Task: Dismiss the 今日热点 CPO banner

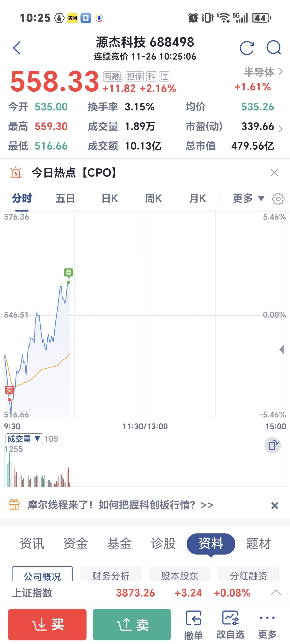Action: [274, 173]
